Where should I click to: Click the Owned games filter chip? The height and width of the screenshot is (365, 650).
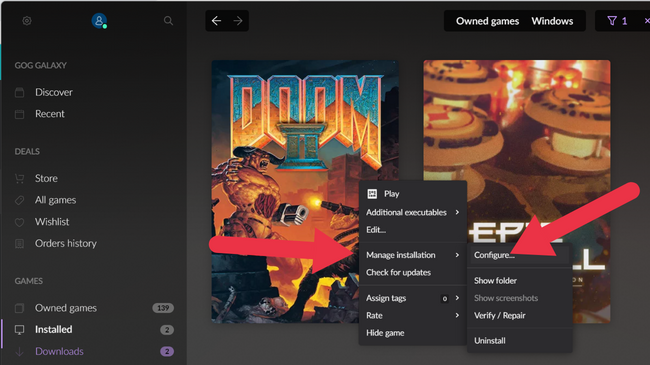[488, 21]
